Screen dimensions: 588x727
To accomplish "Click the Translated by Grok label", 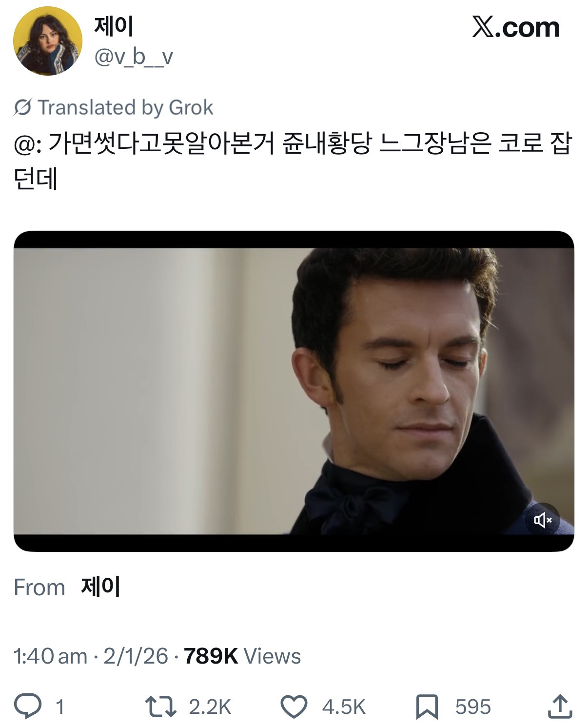I will tap(126, 107).
